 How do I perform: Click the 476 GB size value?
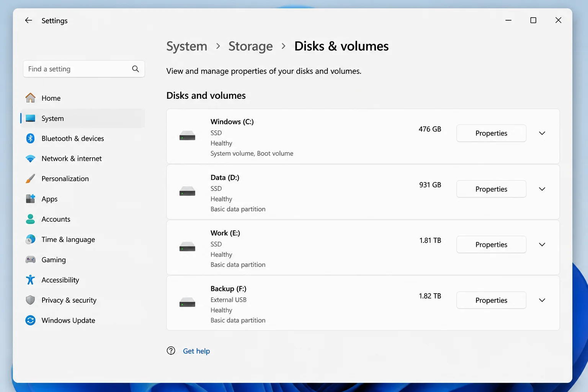tap(430, 129)
